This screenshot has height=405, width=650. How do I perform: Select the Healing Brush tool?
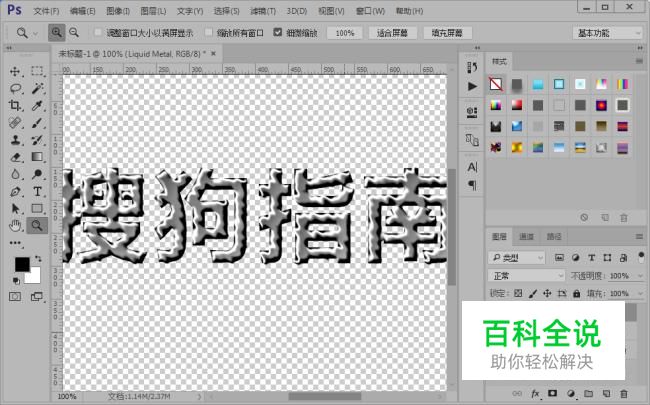[x=15, y=123]
